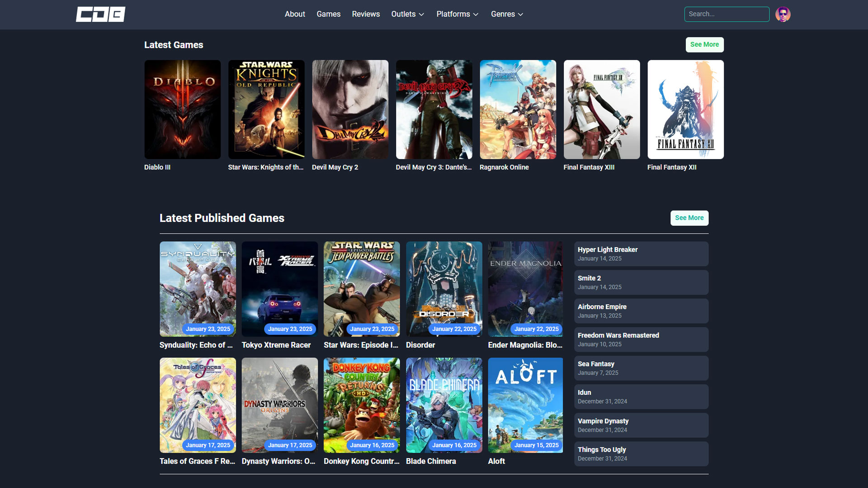Open the Tokyo Xtreme Racer cover
Viewport: 868px width, 488px height.
coord(280,289)
